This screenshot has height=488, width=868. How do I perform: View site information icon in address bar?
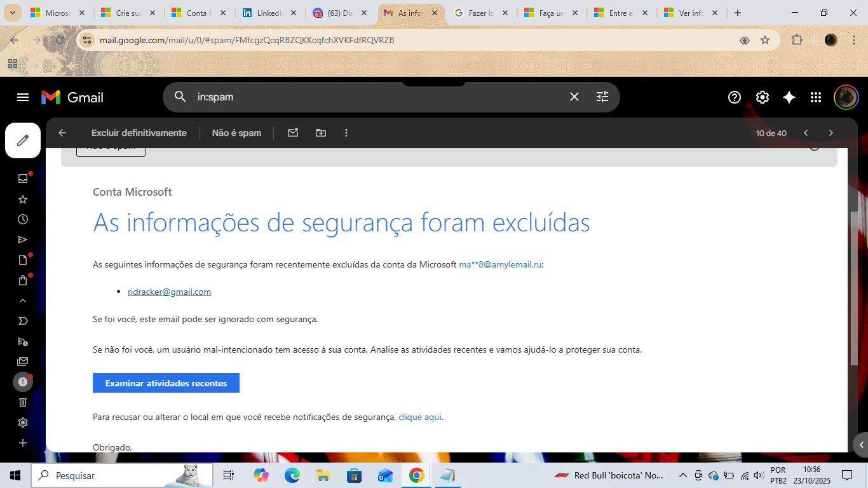pos(88,40)
